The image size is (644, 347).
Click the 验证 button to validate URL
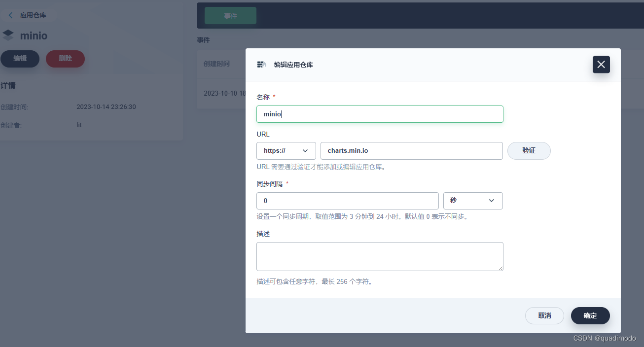tap(529, 151)
